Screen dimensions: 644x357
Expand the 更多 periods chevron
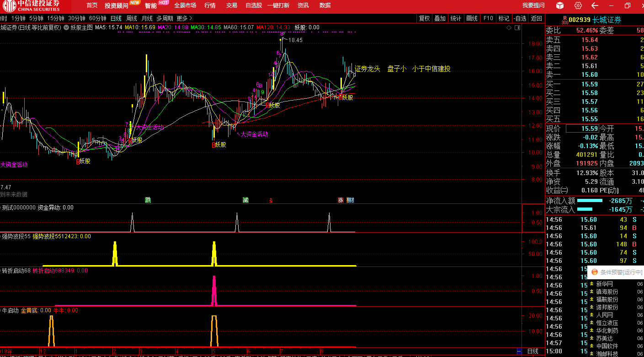[x=191, y=19]
